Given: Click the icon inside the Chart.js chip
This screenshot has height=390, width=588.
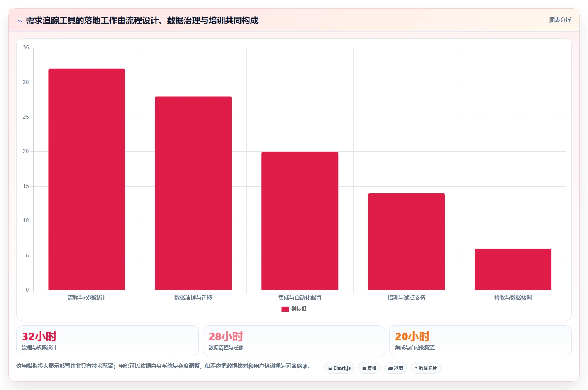Looking at the screenshot, I should pyautogui.click(x=330, y=368).
